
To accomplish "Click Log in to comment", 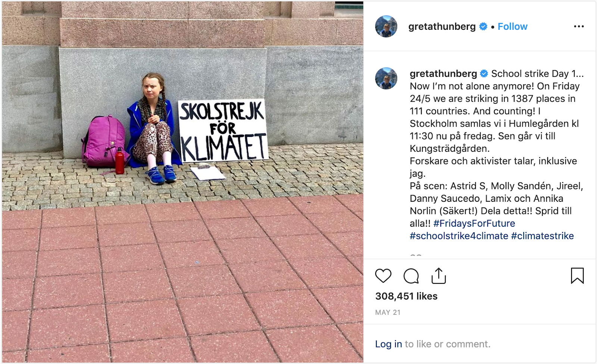I will click(388, 344).
